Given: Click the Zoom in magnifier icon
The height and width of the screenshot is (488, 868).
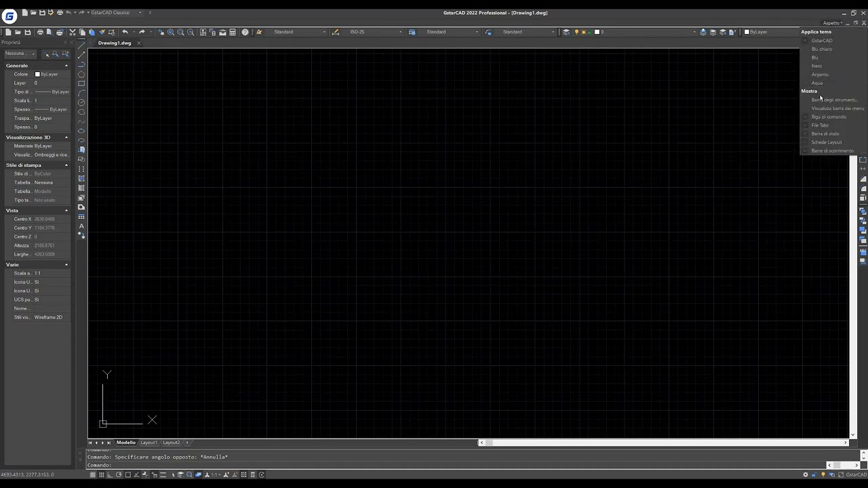Looking at the screenshot, I should 171,32.
